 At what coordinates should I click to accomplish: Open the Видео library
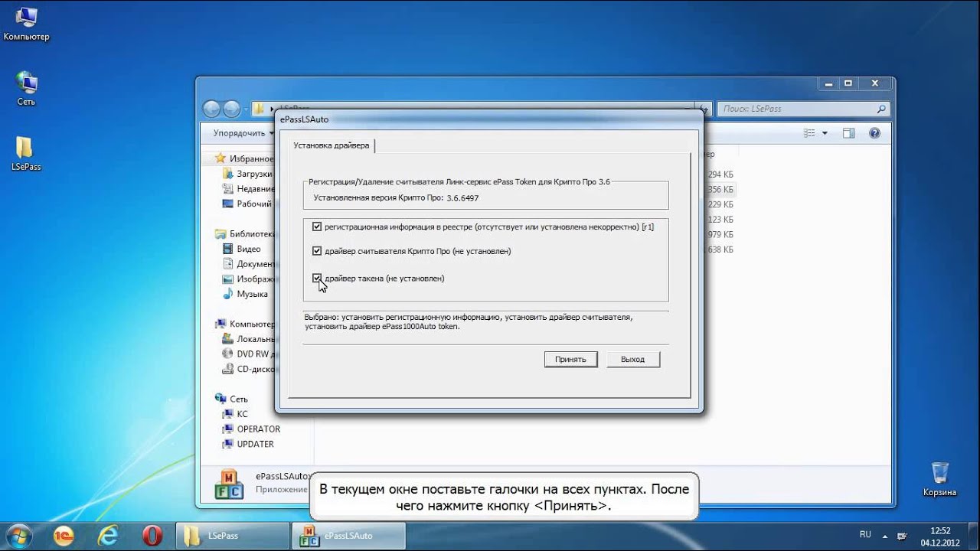(242, 249)
